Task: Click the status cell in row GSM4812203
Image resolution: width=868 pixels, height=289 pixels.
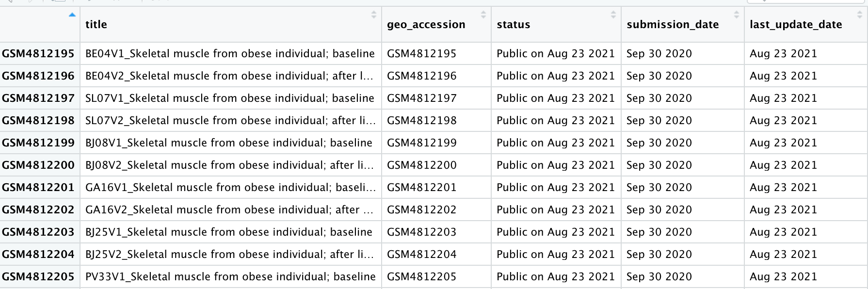Action: pos(555,232)
